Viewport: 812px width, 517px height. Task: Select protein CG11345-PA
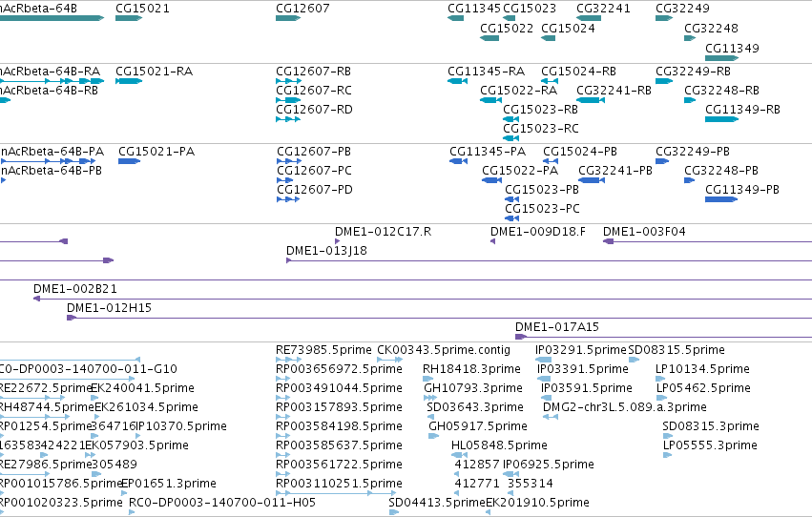click(x=458, y=161)
